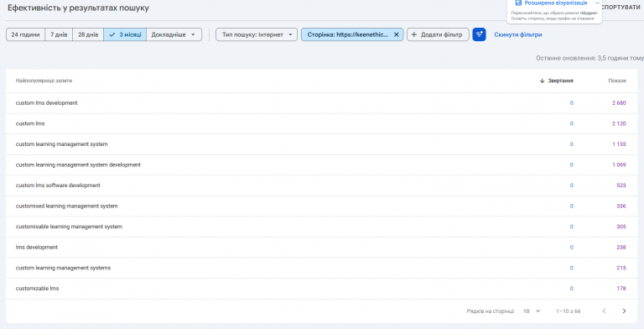Select query row custom lms development

coord(322,102)
